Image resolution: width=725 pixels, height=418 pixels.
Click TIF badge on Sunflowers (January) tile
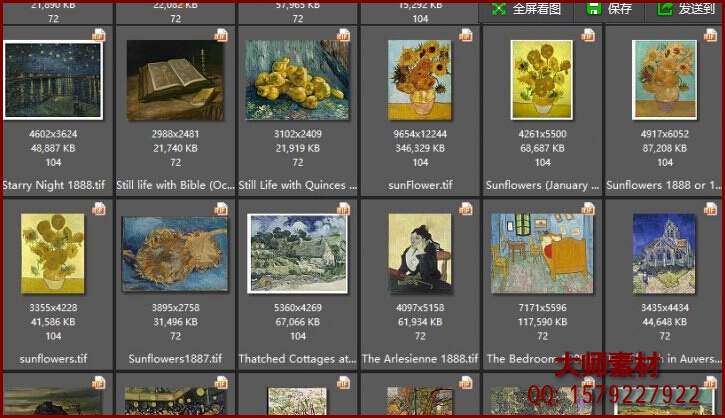tap(587, 36)
